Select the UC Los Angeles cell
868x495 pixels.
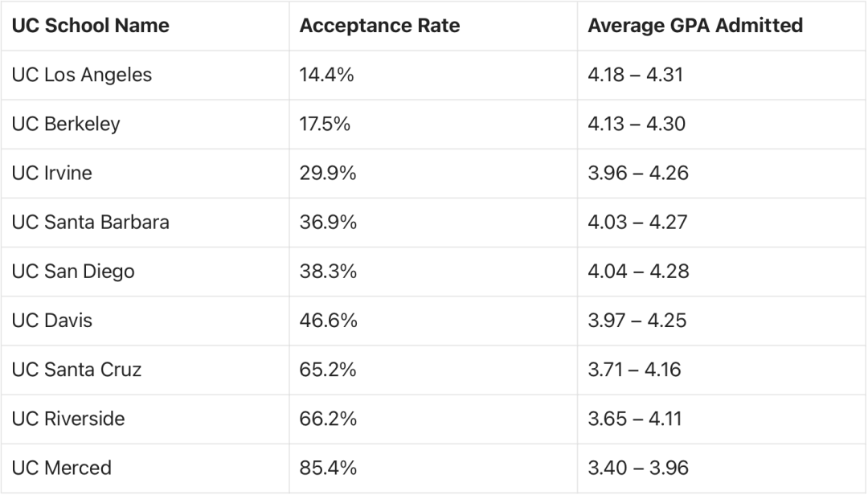81,75
